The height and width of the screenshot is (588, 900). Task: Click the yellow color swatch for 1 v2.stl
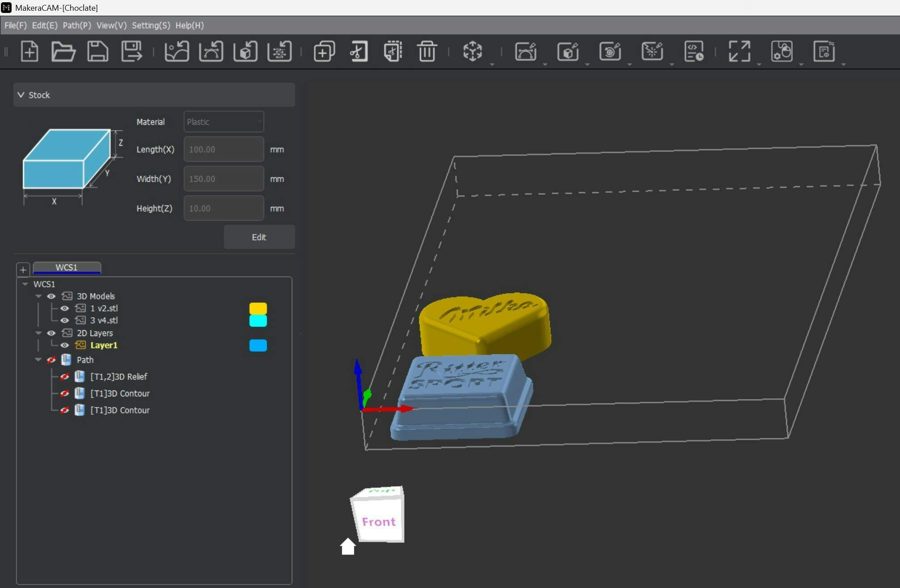pos(258,308)
